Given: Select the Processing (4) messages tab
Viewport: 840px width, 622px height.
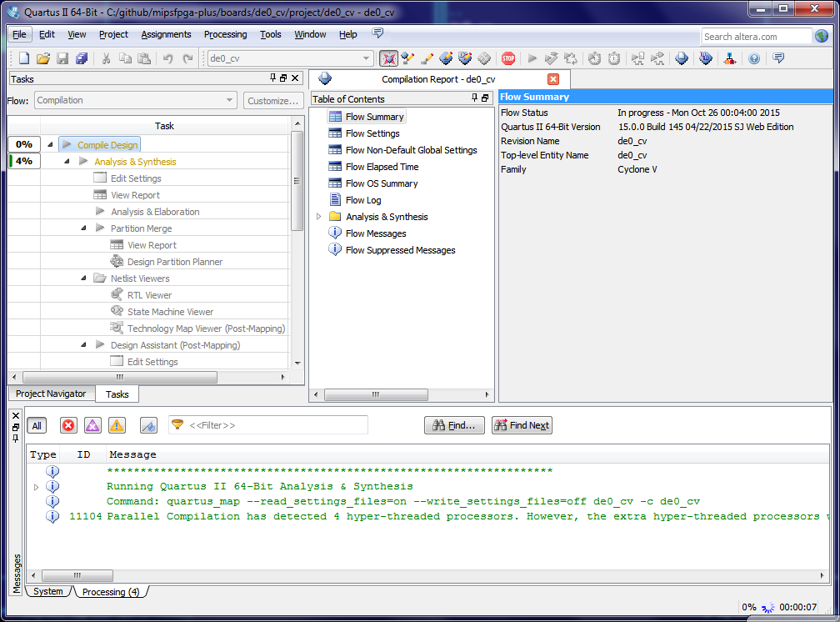Looking at the screenshot, I should [111, 592].
